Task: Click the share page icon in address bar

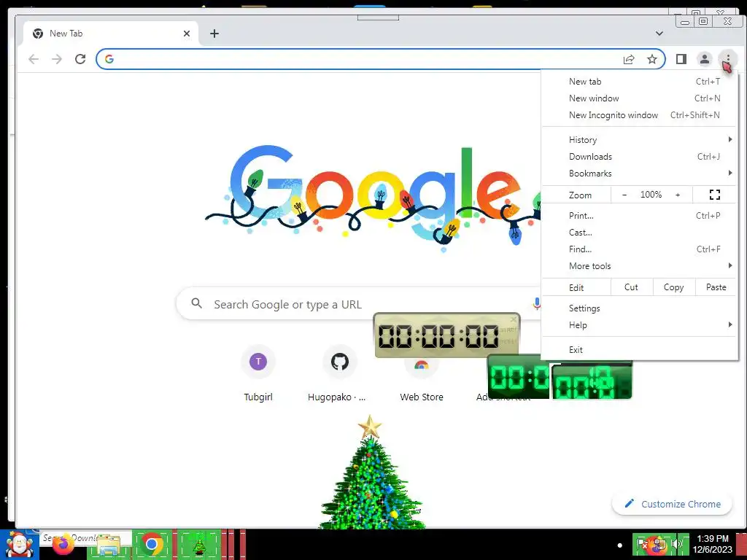Action: click(x=629, y=59)
